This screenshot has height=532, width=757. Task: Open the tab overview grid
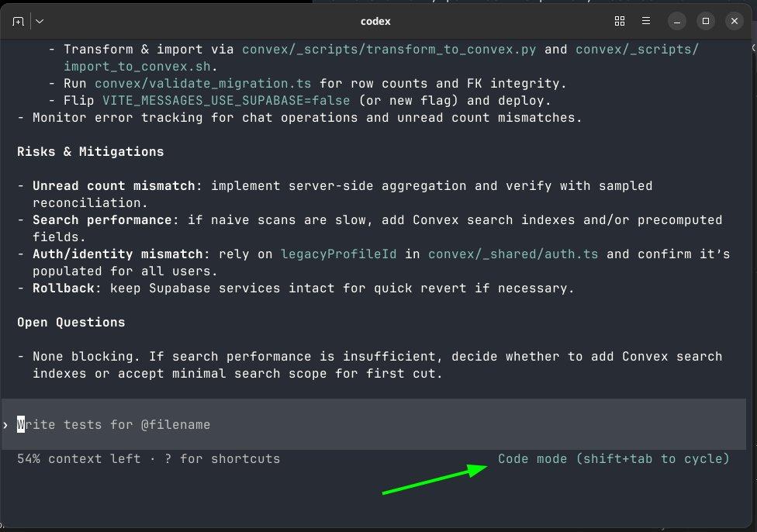coord(619,22)
